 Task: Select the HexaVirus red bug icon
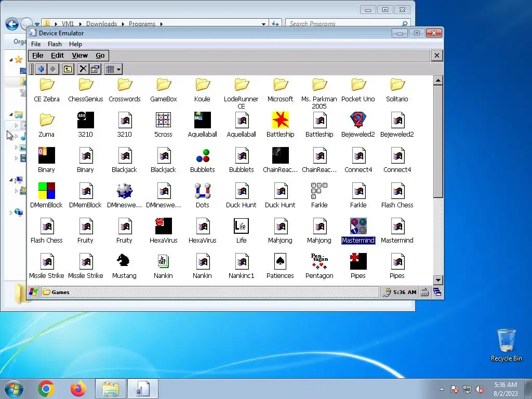(164, 226)
